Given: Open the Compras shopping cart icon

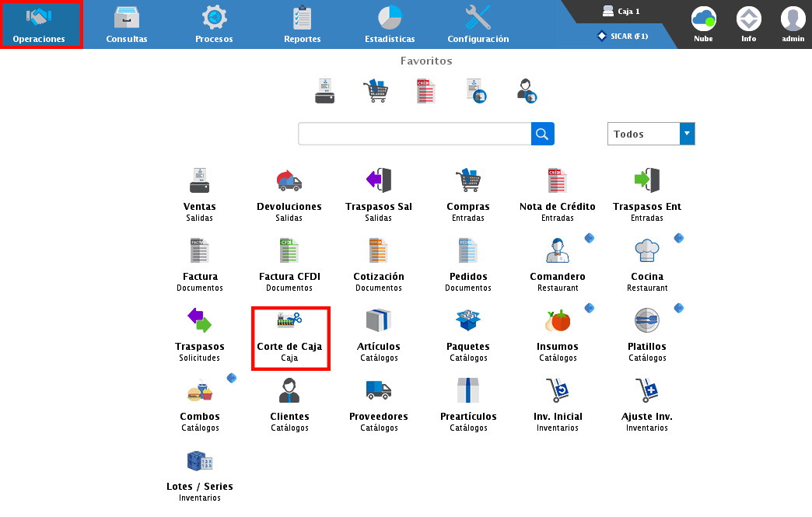Looking at the screenshot, I should (468, 181).
